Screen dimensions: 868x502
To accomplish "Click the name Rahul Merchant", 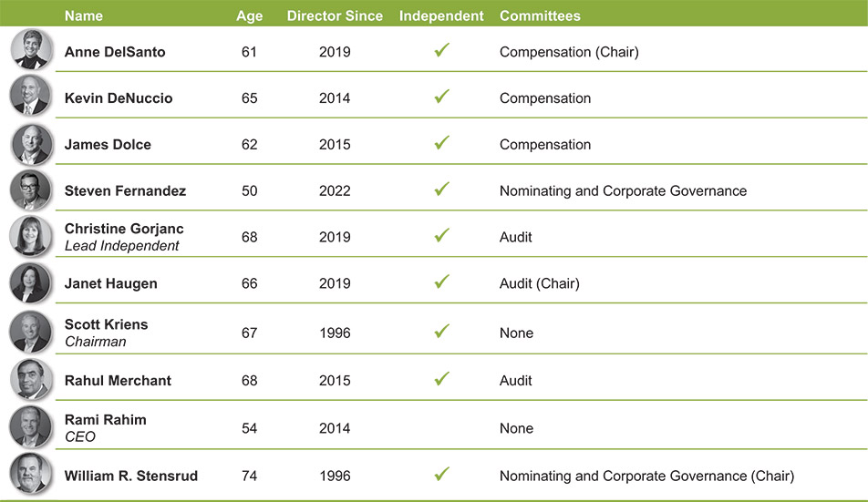I will (118, 381).
